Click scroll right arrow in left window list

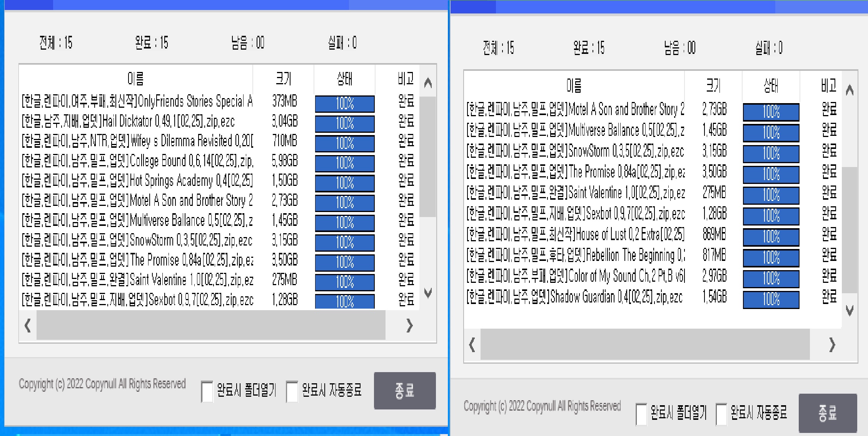click(x=409, y=326)
